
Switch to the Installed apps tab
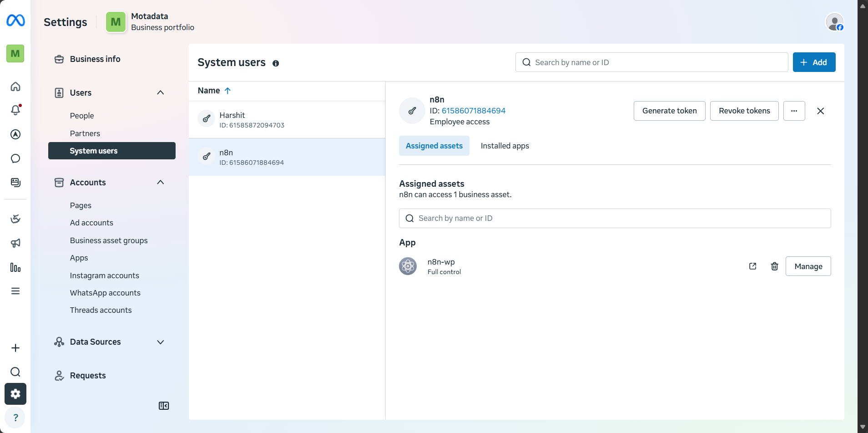(x=505, y=146)
